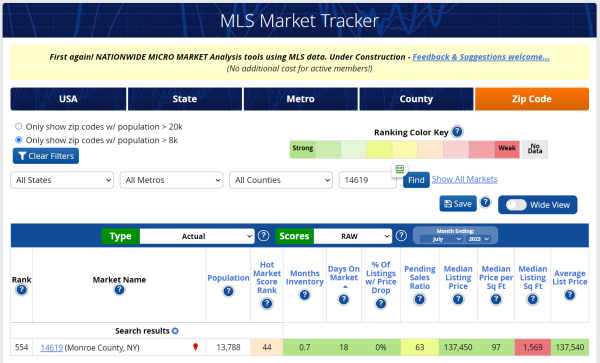
Task: Sort by Average List Price header
Action: pos(570,277)
